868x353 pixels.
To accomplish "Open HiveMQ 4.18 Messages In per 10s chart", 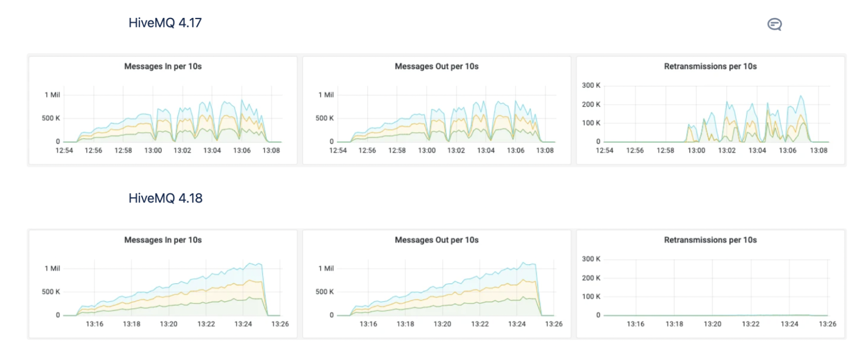I will pyautogui.click(x=163, y=284).
